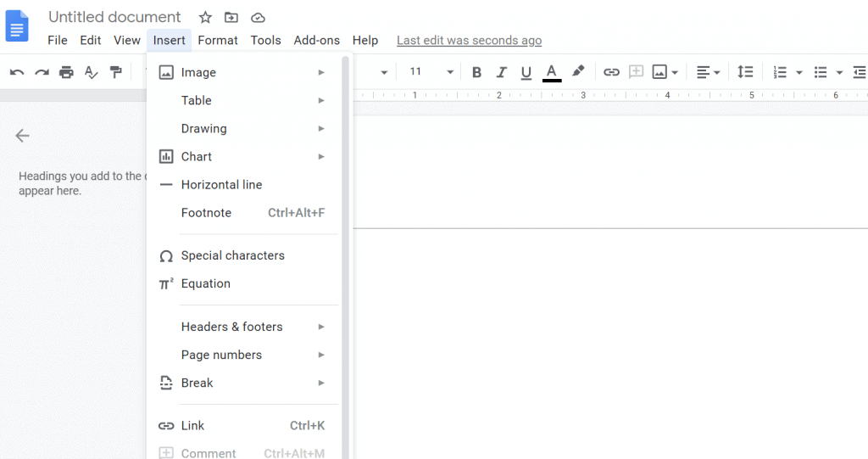Screen dimensions: 868x459
Task: Click the Insert image toolbar icon
Action: click(x=659, y=72)
